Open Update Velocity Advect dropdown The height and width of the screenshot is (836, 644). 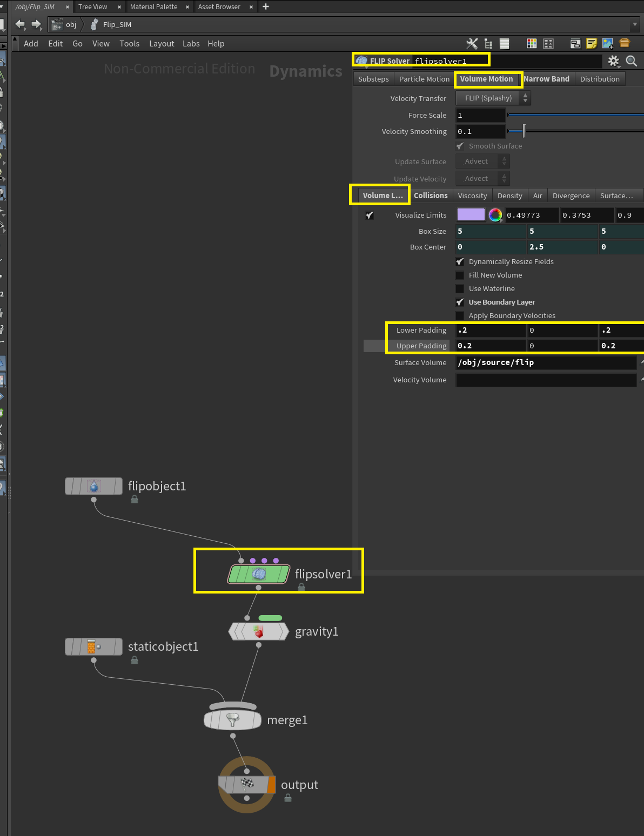click(x=483, y=178)
